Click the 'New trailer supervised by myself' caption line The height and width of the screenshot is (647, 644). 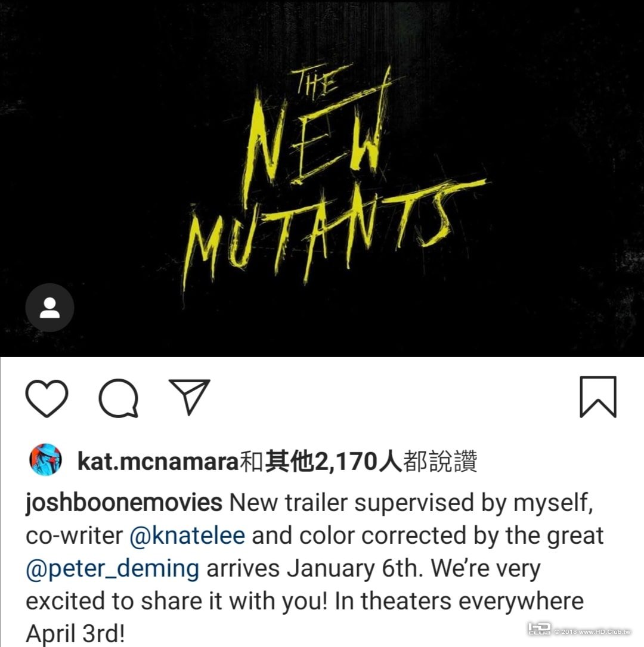point(411,503)
